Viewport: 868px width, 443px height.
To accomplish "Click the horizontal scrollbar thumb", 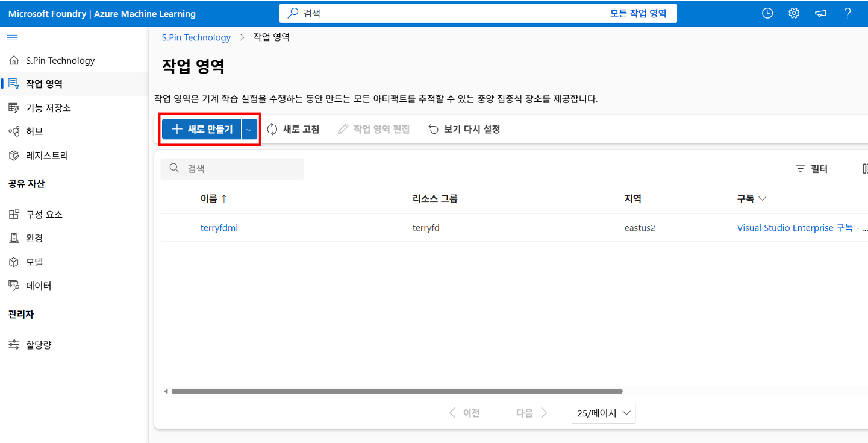I will click(397, 391).
